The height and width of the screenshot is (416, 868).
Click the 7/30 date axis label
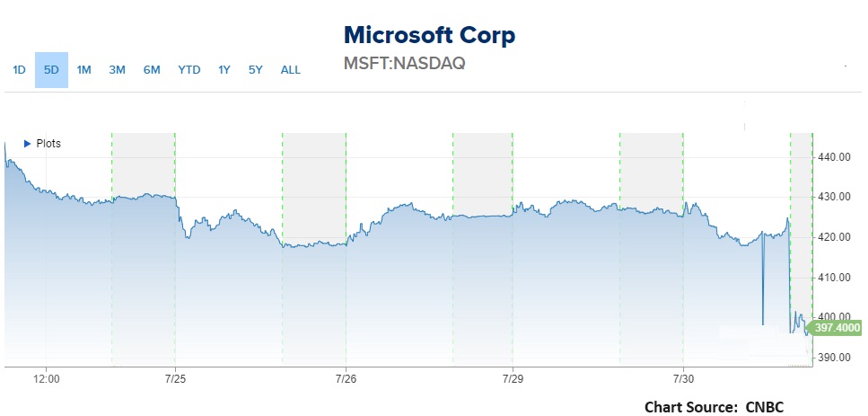coord(683,379)
